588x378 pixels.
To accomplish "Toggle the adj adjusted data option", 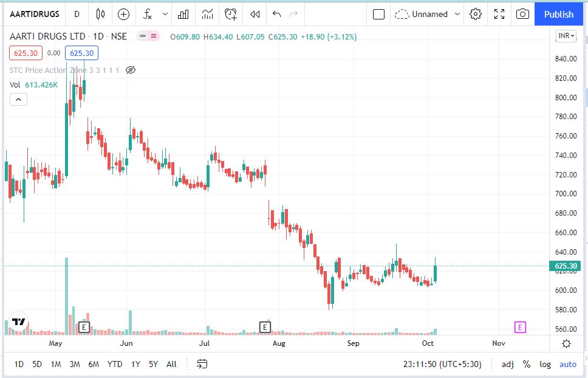I will [x=507, y=364].
